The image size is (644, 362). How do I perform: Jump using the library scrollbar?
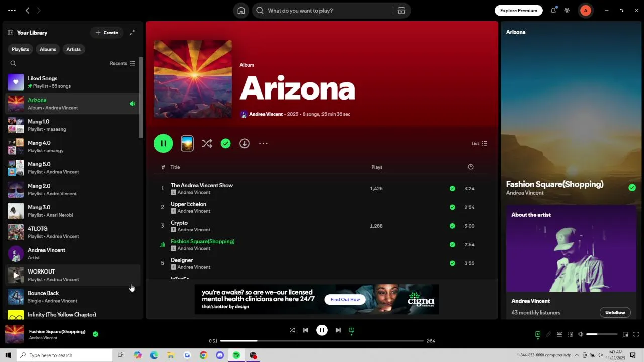[141, 98]
